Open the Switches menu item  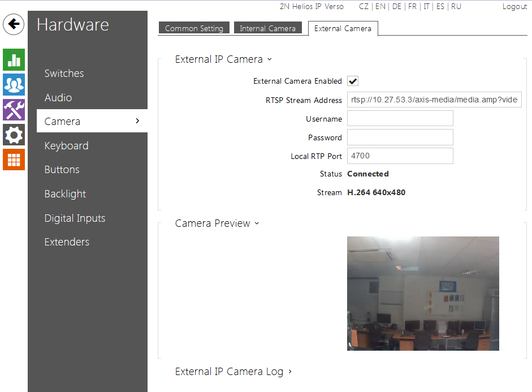[x=64, y=74]
